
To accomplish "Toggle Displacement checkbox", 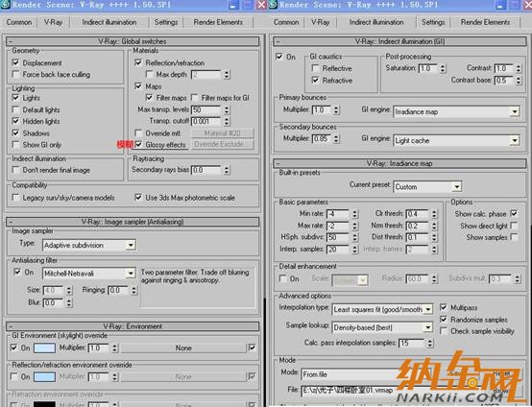I will (x=15, y=62).
